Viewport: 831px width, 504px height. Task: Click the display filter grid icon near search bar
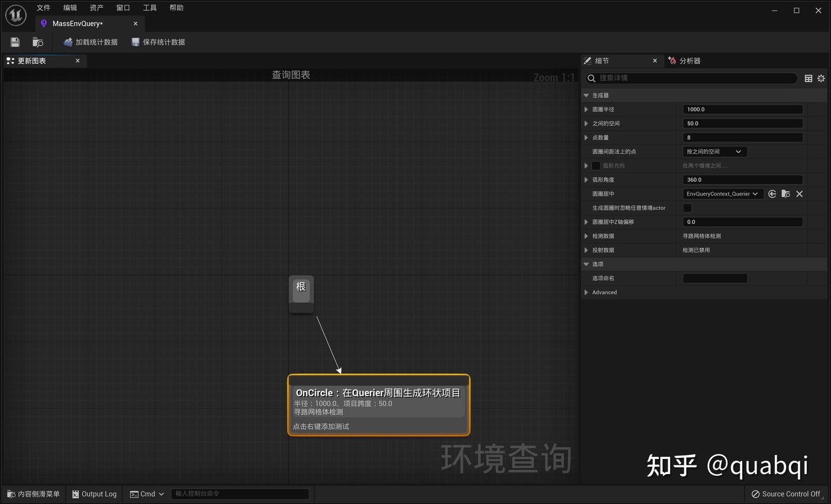(x=808, y=78)
